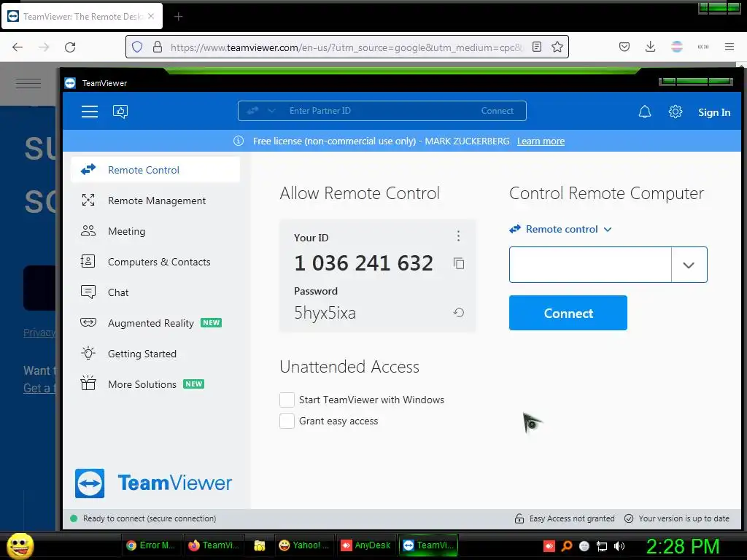
Task: Open website hamburger menu behind TeamViewer window
Action: click(x=28, y=83)
